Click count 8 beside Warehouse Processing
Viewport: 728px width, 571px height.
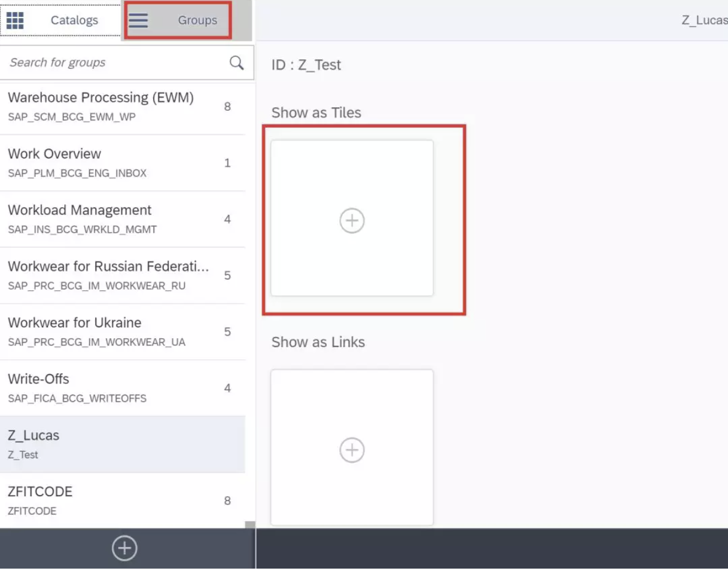[x=227, y=107]
